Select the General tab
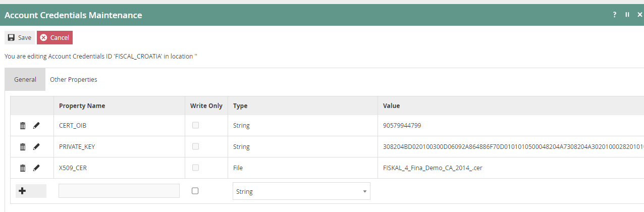 tap(25, 80)
